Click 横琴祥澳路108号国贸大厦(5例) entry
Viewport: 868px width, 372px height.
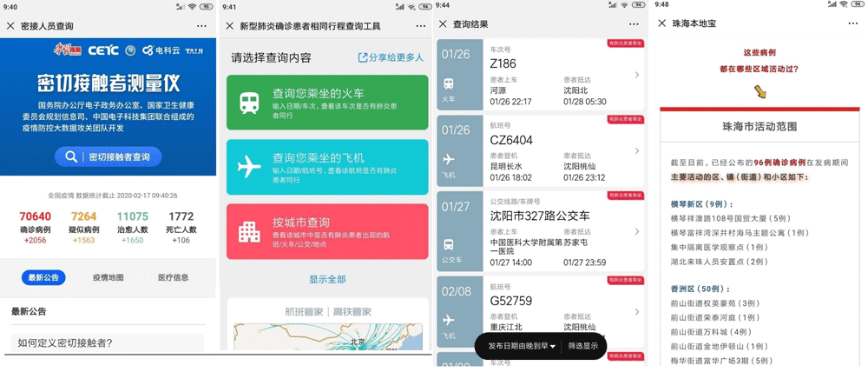coord(732,218)
